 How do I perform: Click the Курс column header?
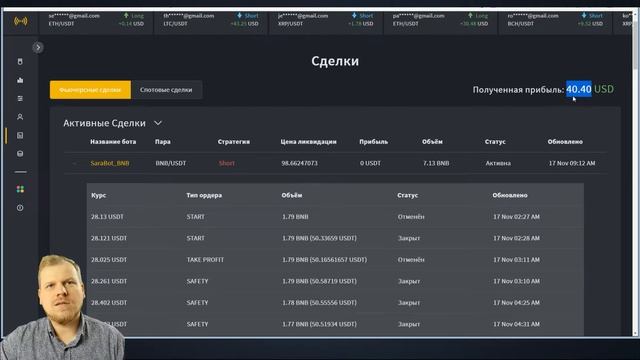pos(98,195)
